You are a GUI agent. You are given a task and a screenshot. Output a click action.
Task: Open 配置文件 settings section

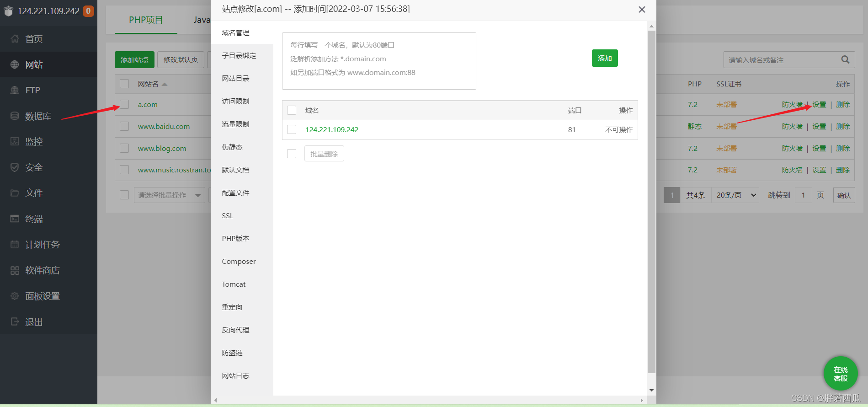pyautogui.click(x=242, y=193)
